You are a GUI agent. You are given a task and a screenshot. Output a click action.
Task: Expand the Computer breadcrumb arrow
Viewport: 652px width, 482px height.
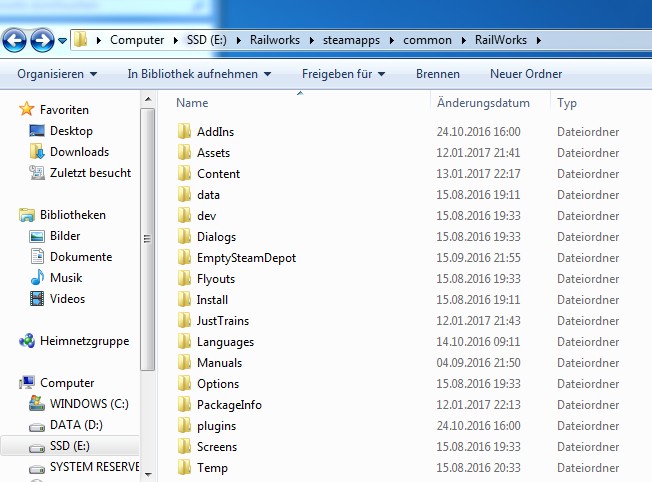[x=175, y=40]
